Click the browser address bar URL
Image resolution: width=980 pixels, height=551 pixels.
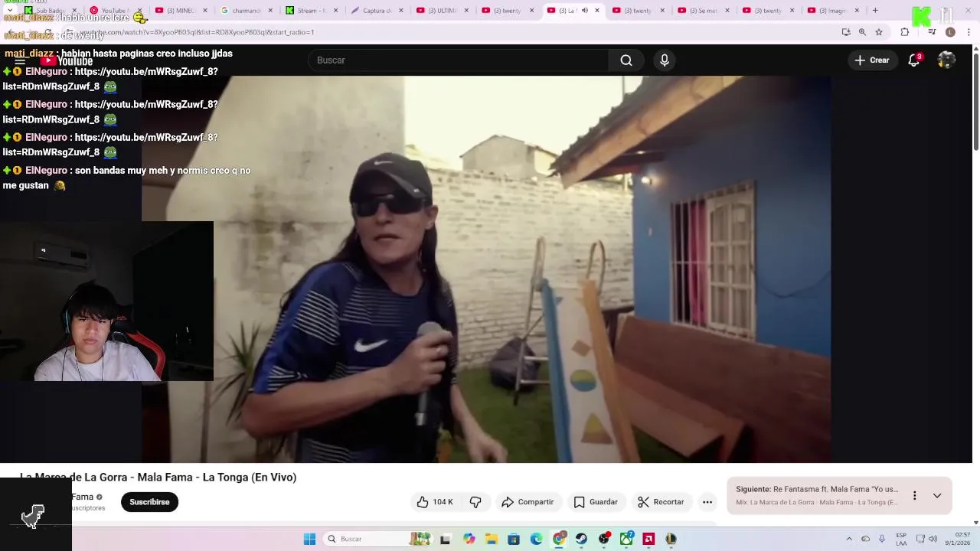(x=196, y=32)
